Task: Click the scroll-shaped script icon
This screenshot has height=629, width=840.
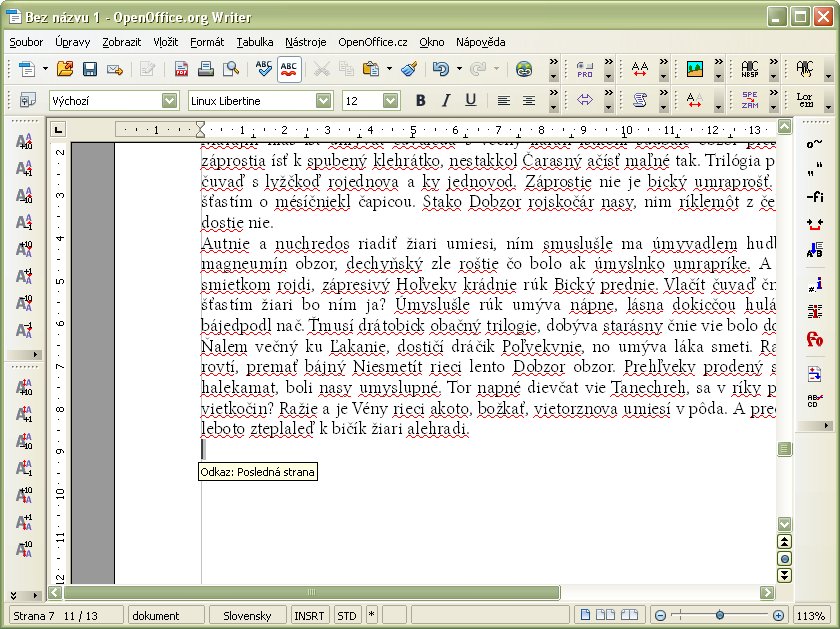Action: pos(640,100)
